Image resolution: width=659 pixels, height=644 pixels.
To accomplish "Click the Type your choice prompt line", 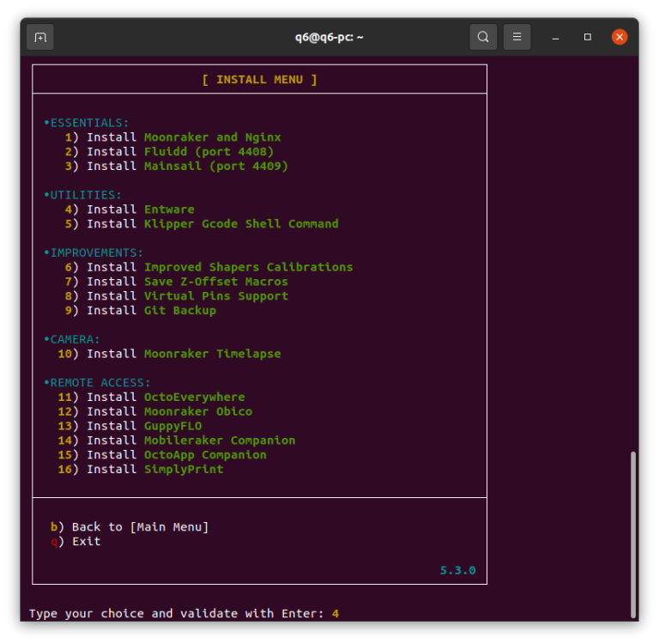I will pyautogui.click(x=184, y=614).
